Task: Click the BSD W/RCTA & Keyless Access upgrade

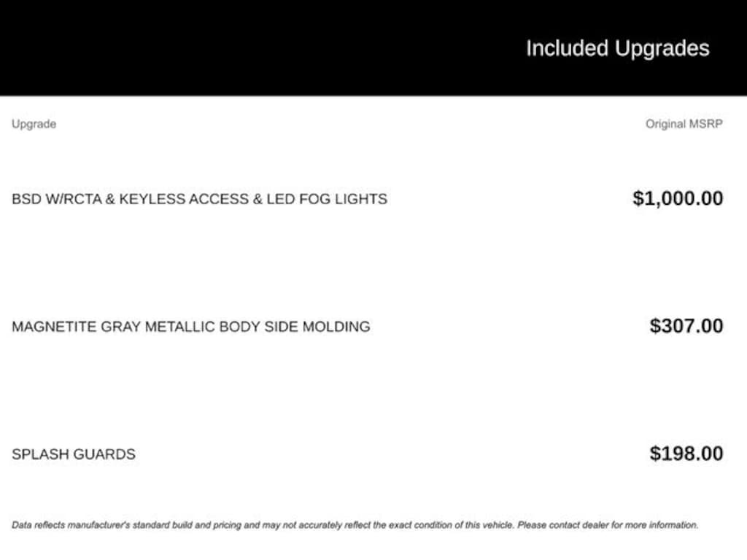Action: 199,199
